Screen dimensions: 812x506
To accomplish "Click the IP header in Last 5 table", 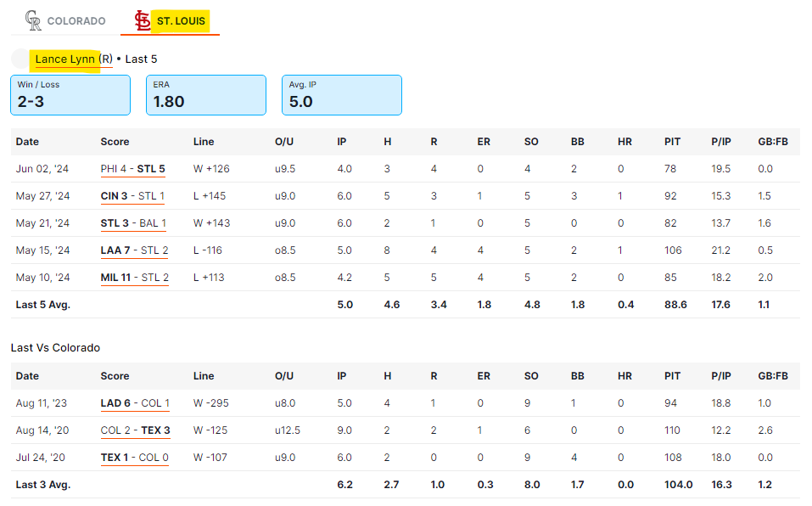I will tap(342, 142).
